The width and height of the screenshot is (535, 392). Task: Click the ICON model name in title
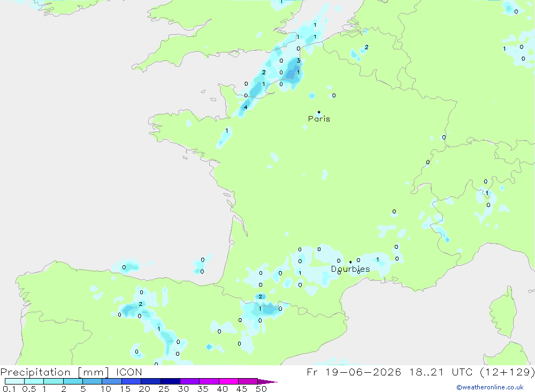(x=129, y=372)
